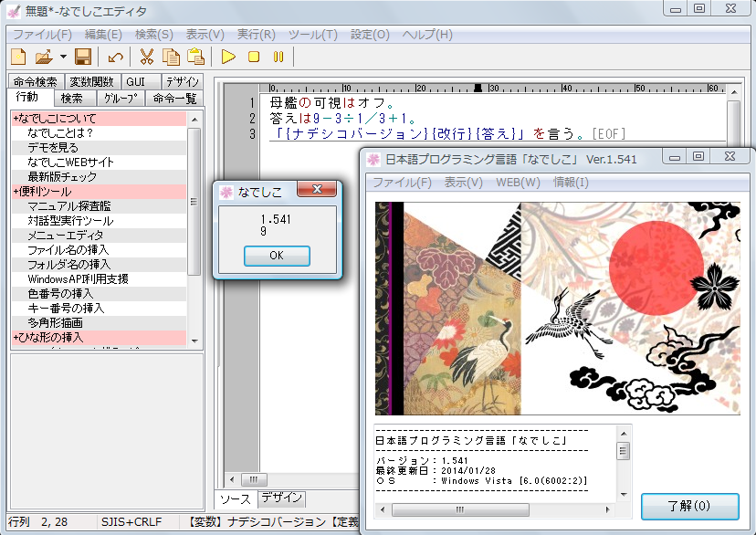Switch to the 命令一覧 tab

(174, 99)
